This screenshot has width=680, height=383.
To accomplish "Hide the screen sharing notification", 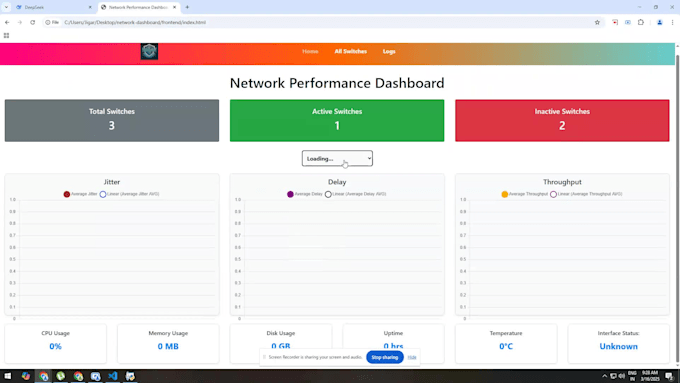I will [x=412, y=357].
